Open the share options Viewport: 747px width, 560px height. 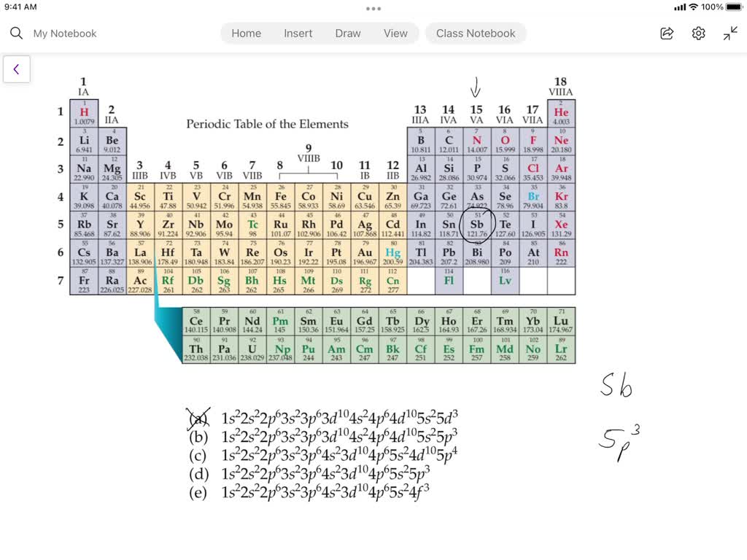[666, 33]
